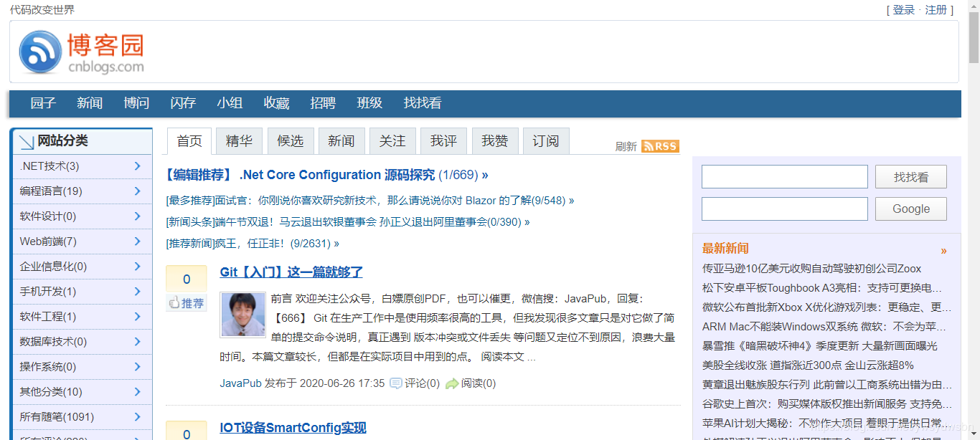Open news about 暗黑破坏神4 update

point(820,346)
